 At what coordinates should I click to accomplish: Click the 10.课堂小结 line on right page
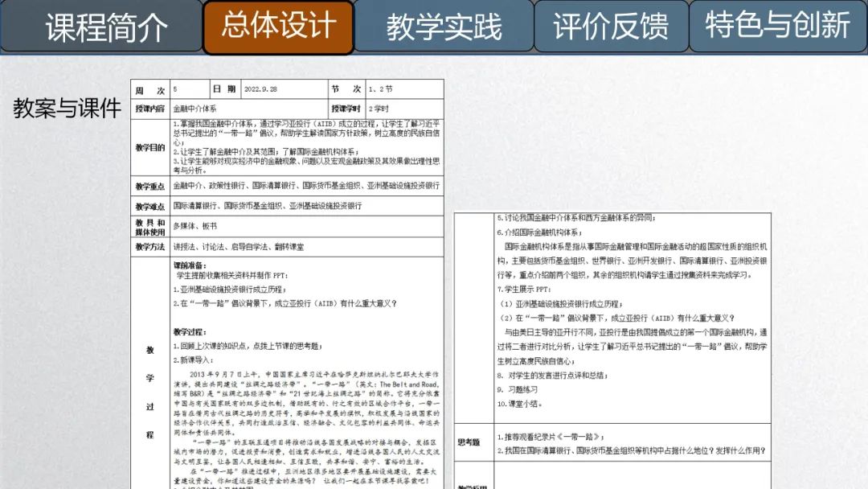518,404
